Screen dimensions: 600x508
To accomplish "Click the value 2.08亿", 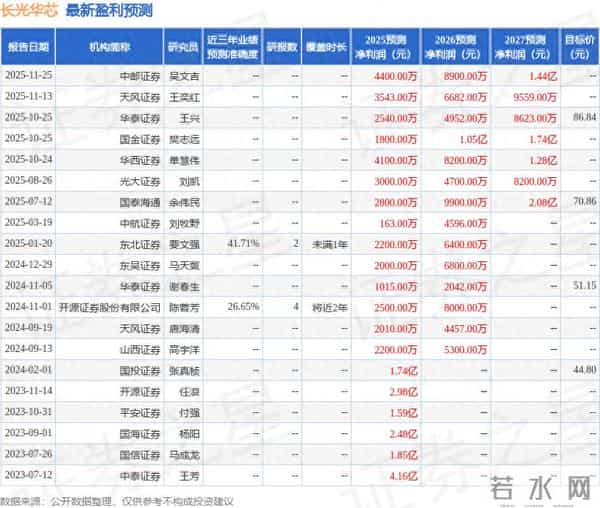I will click(543, 203).
